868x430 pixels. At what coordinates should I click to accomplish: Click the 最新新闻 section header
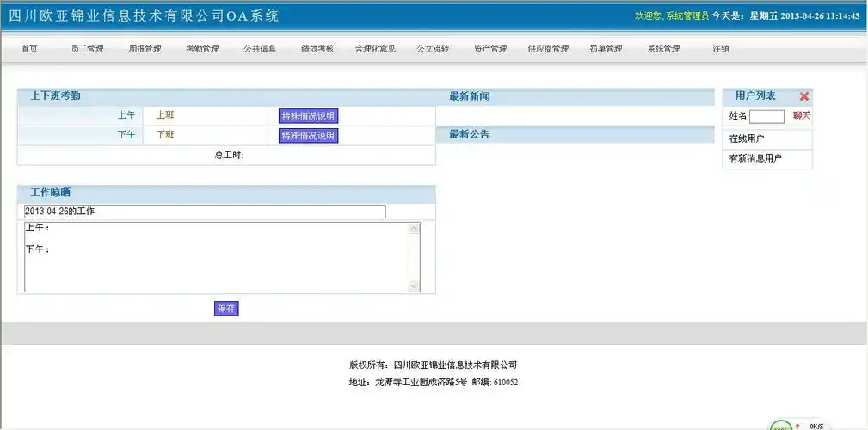pos(470,97)
